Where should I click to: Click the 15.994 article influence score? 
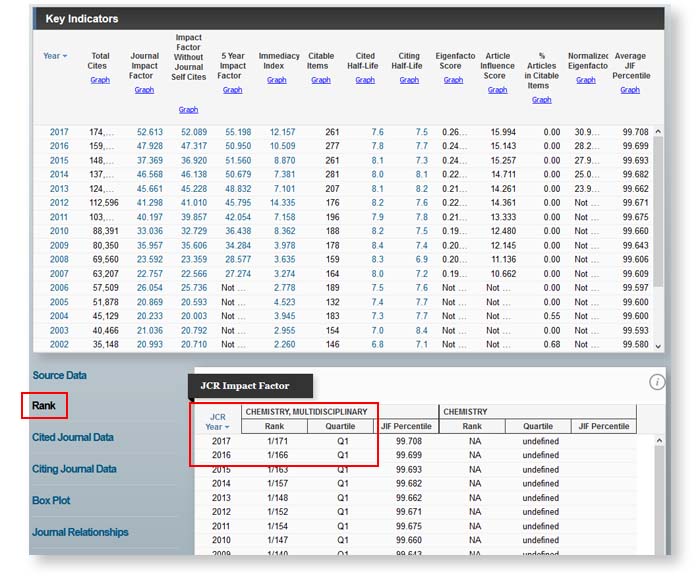tap(503, 132)
